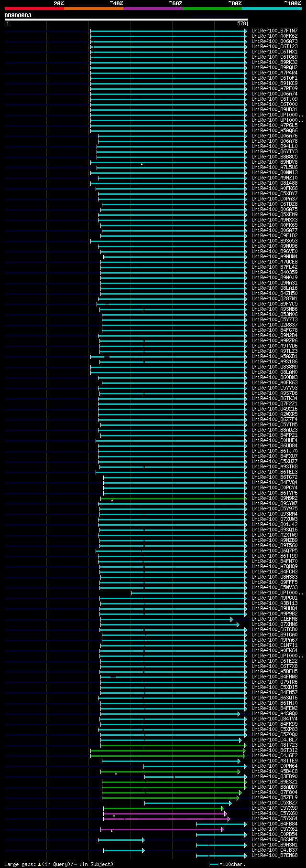The width and height of the screenshot is (306, 868).
Task: Select hit label UniRef100_O81488
Action: pos(274,183)
